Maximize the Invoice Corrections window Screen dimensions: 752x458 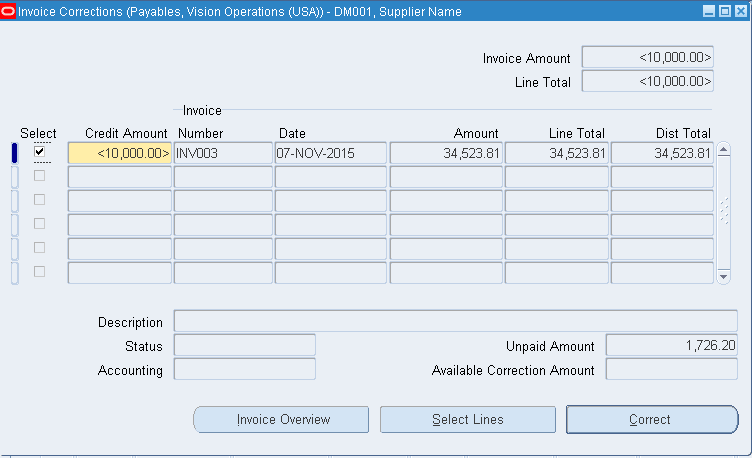[722, 11]
